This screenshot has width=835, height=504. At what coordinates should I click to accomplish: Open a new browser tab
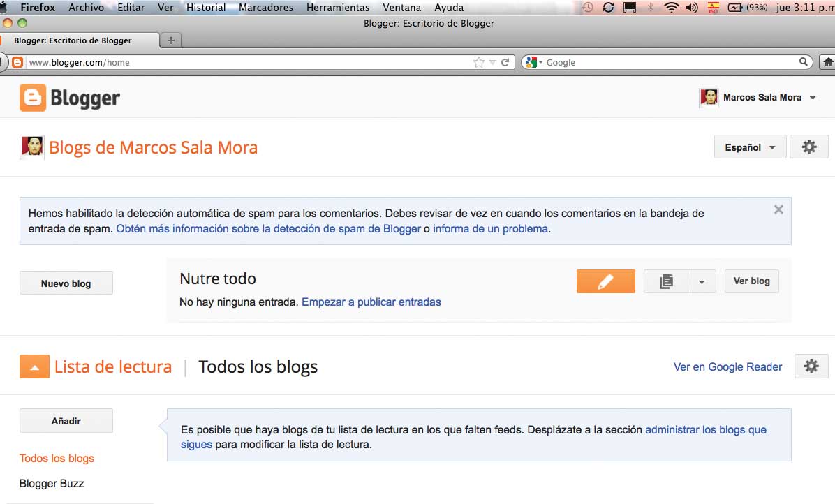pyautogui.click(x=171, y=40)
